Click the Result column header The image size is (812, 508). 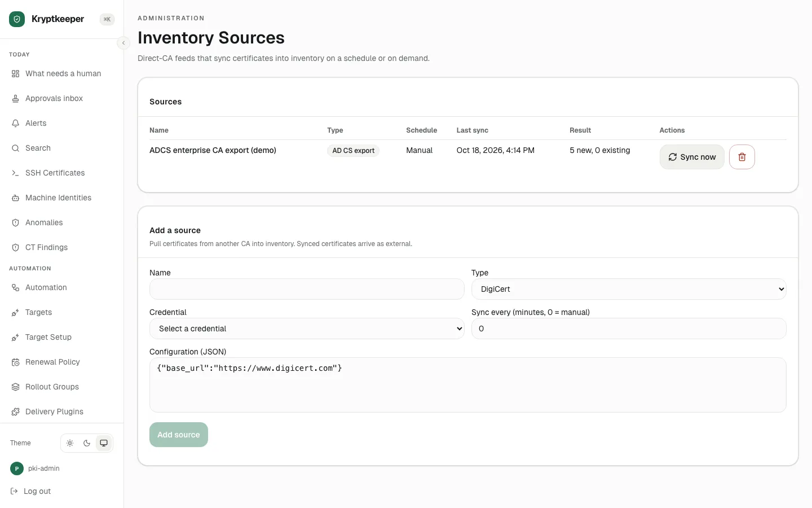point(580,130)
